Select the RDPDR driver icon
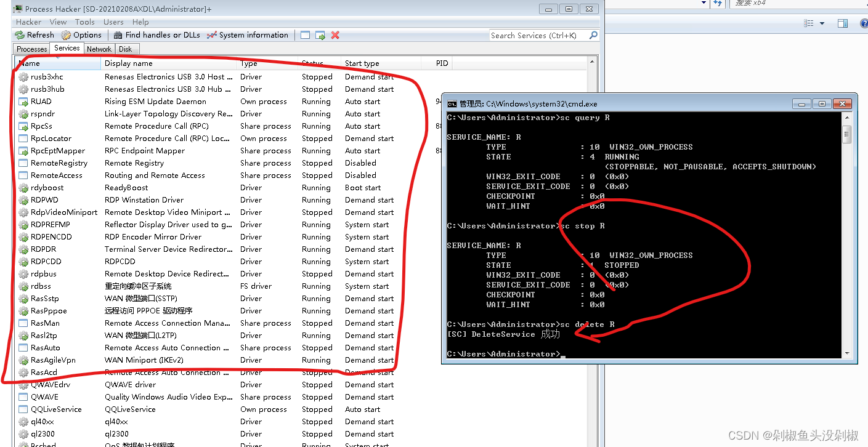Screen dimensions: 868x447 [x=23, y=249]
